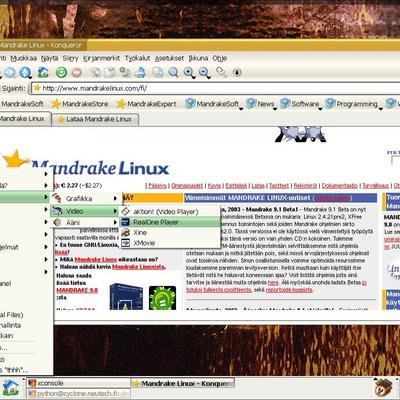Click the gear-box icon ending the panel
400x400 pixels.
(x=383, y=387)
